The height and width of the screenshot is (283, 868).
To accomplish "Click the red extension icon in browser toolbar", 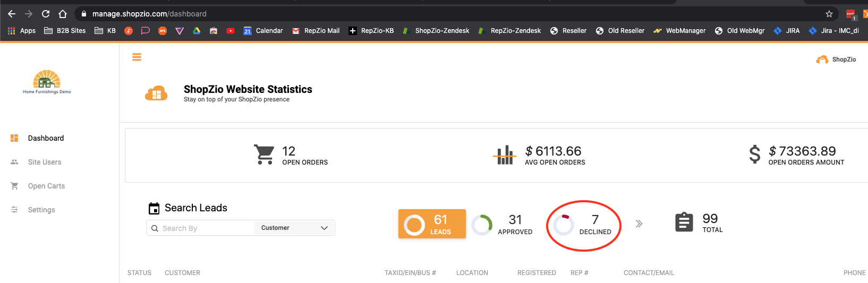I will coord(851,14).
